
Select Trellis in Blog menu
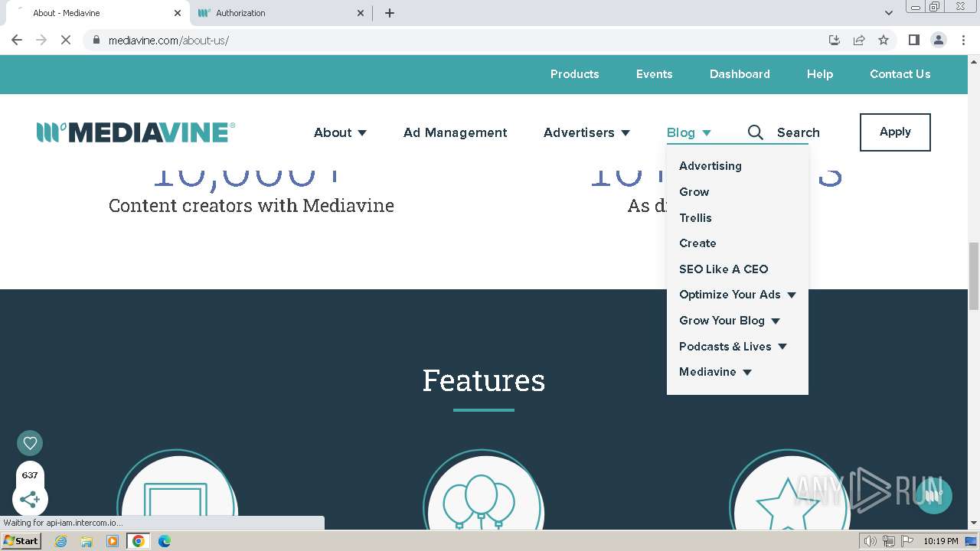click(x=696, y=218)
